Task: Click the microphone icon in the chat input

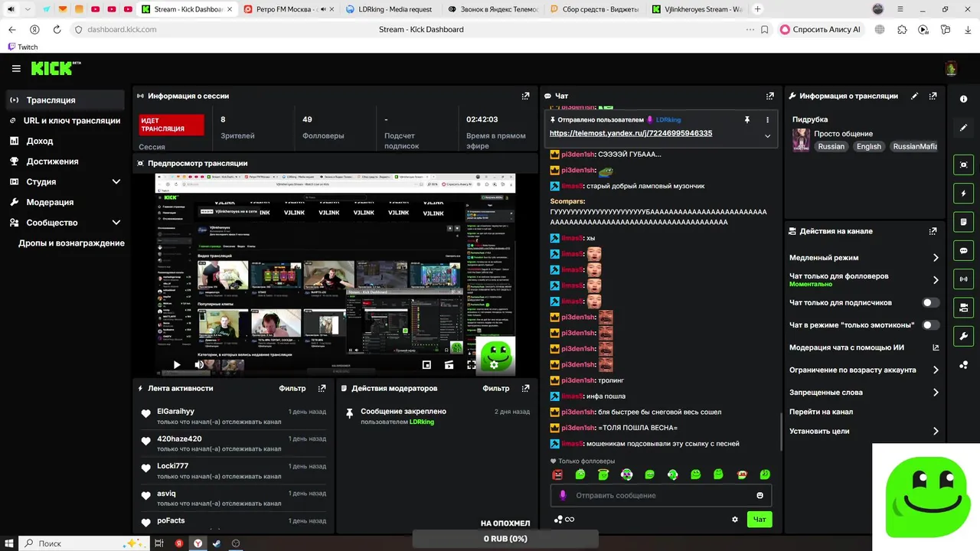Action: click(563, 495)
